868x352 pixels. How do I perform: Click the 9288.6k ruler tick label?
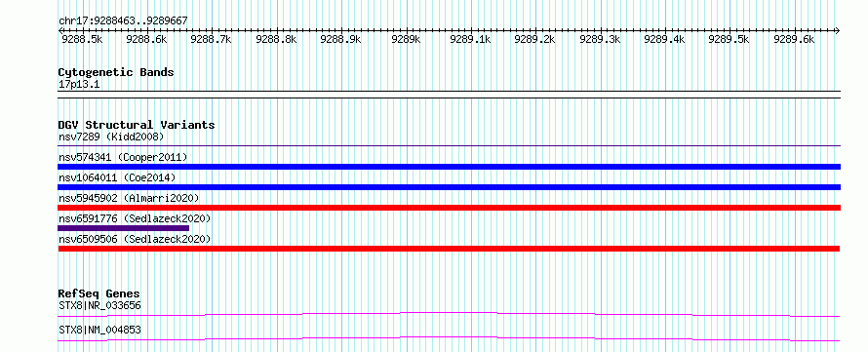point(146,39)
